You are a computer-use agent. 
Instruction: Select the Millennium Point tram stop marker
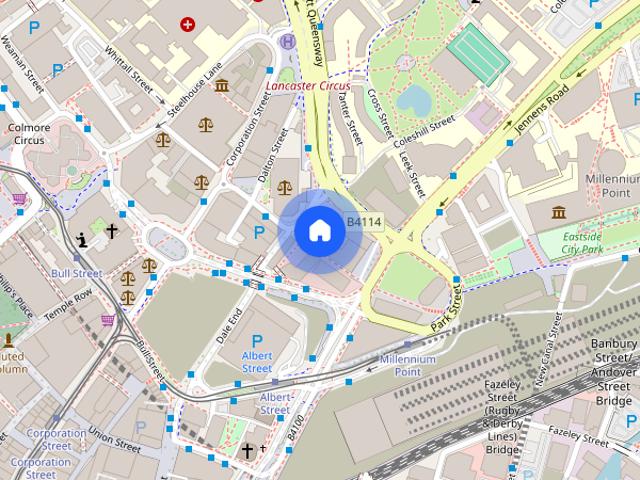tap(407, 344)
